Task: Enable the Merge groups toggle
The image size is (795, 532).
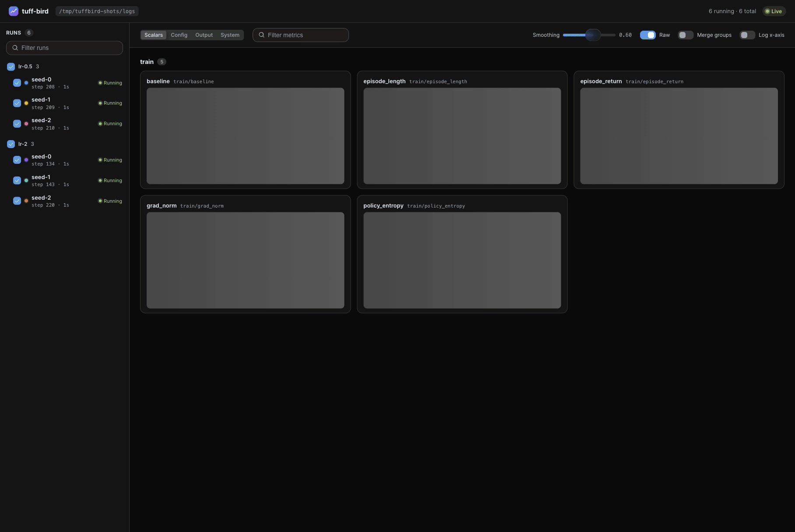Action: tap(686, 35)
